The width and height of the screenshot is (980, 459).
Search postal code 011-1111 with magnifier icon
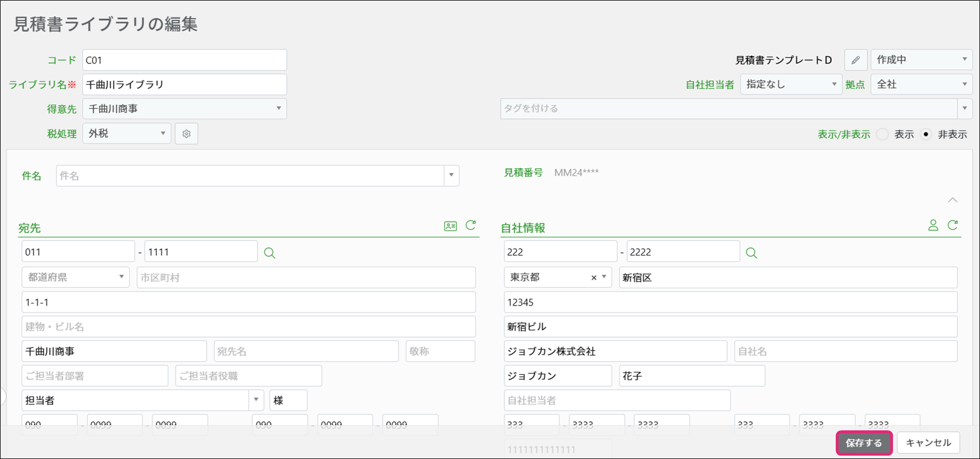pyautogui.click(x=269, y=253)
